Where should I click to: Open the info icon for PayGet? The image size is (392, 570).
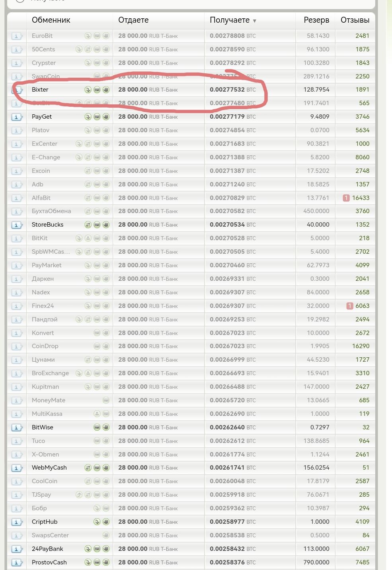pyautogui.click(x=16, y=117)
